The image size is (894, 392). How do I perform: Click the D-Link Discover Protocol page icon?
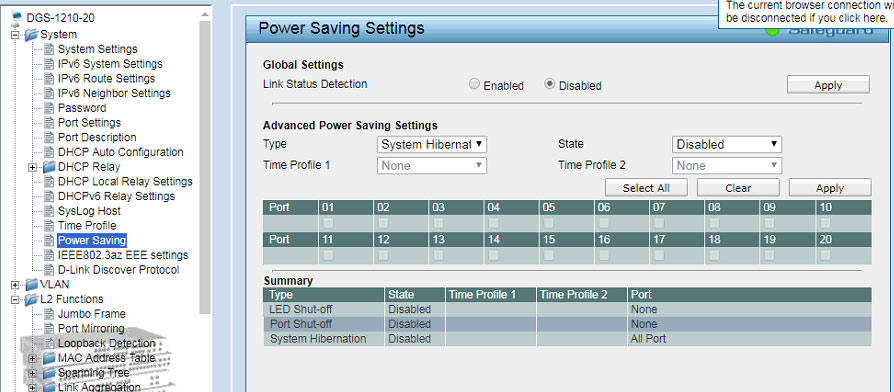(49, 270)
